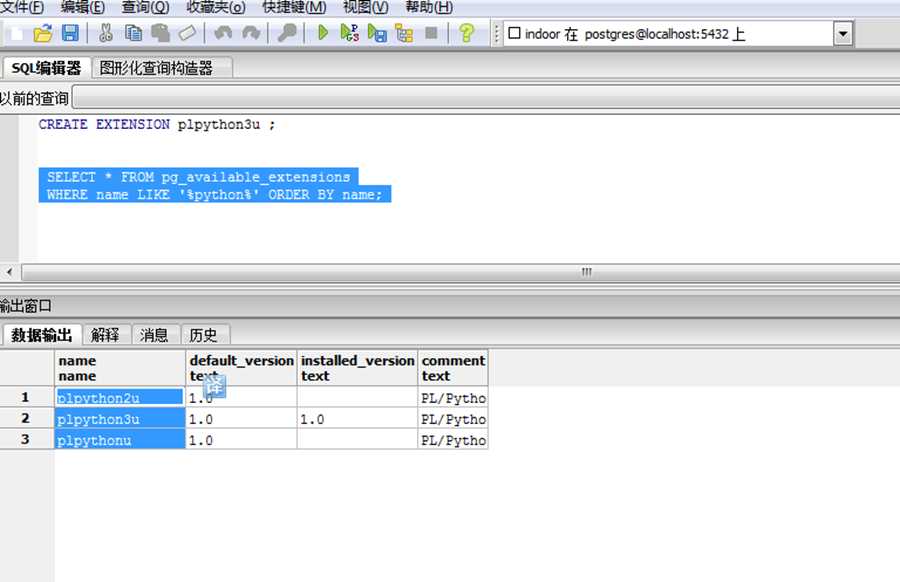Open the 解释 output tab
The image size is (900, 582).
tap(105, 335)
